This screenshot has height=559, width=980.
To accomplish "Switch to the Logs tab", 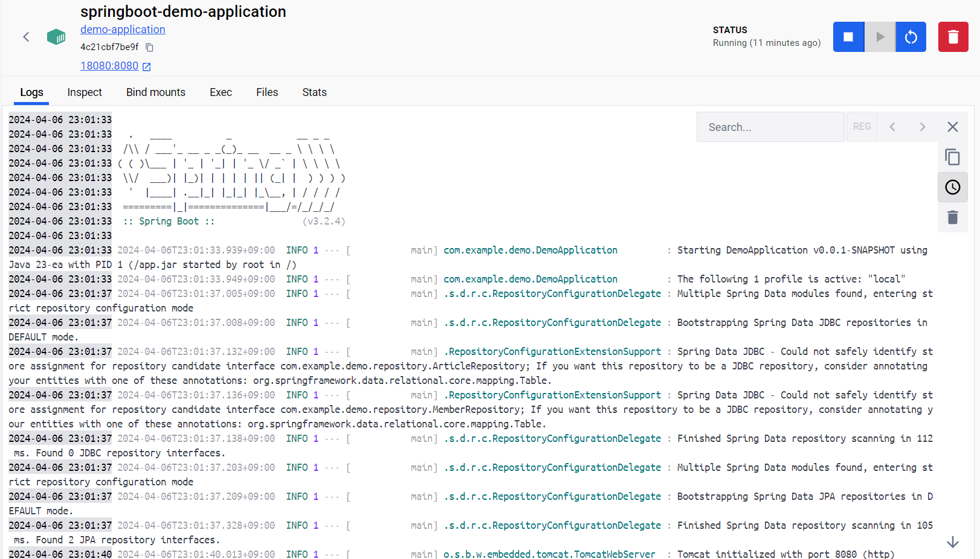I will click(x=31, y=92).
